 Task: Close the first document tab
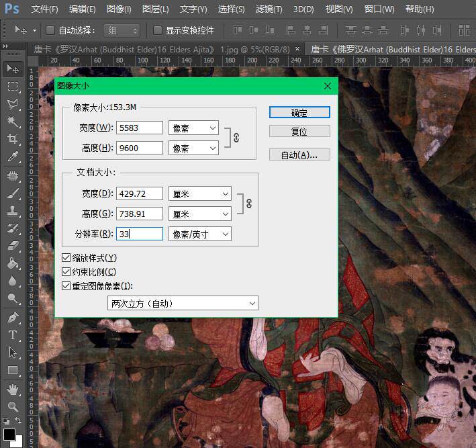tap(297, 48)
